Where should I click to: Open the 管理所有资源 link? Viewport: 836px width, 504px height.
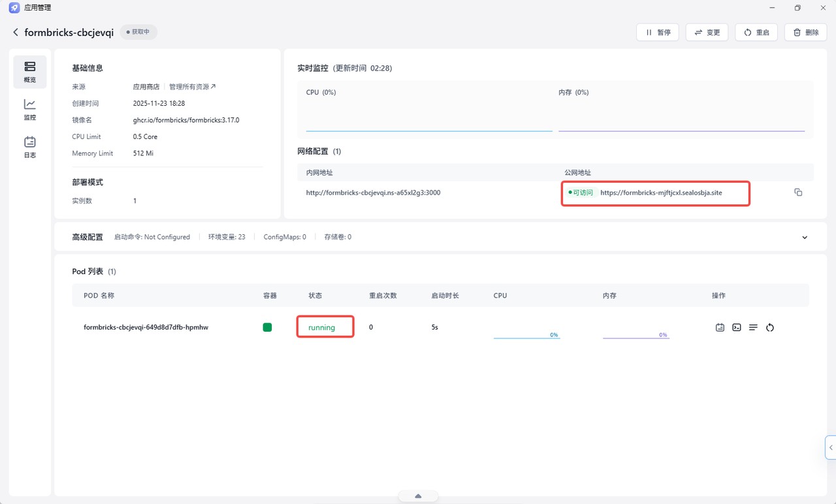pos(192,86)
